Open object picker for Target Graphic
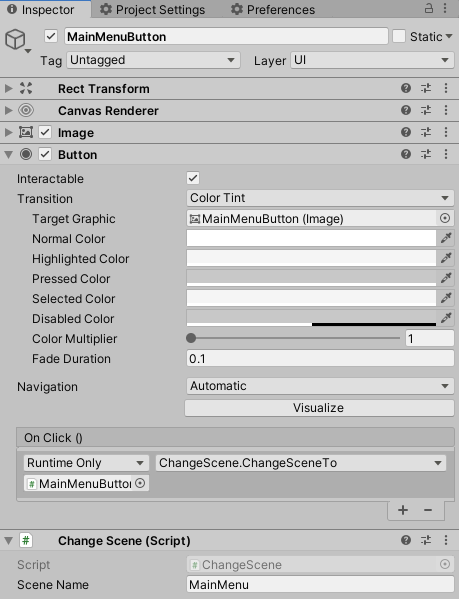Image resolution: width=459 pixels, height=599 pixels. (x=445, y=218)
